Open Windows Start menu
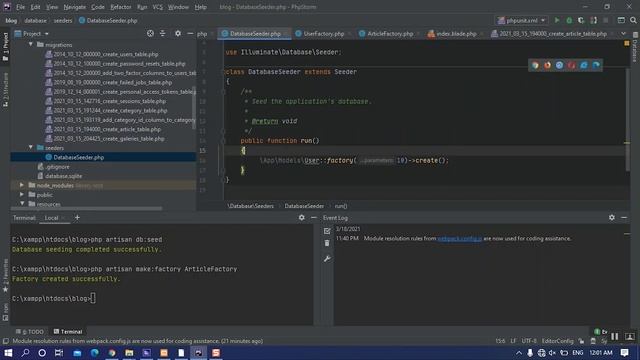Screen dimensions: 640x360 coord(8,353)
